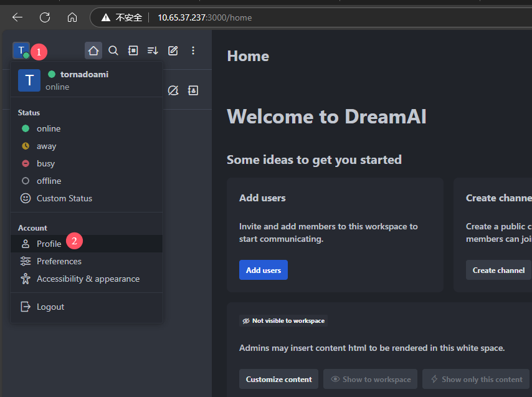Open the Home icon in sidebar toolbar
Viewport: 532px width, 397px height.
point(93,50)
